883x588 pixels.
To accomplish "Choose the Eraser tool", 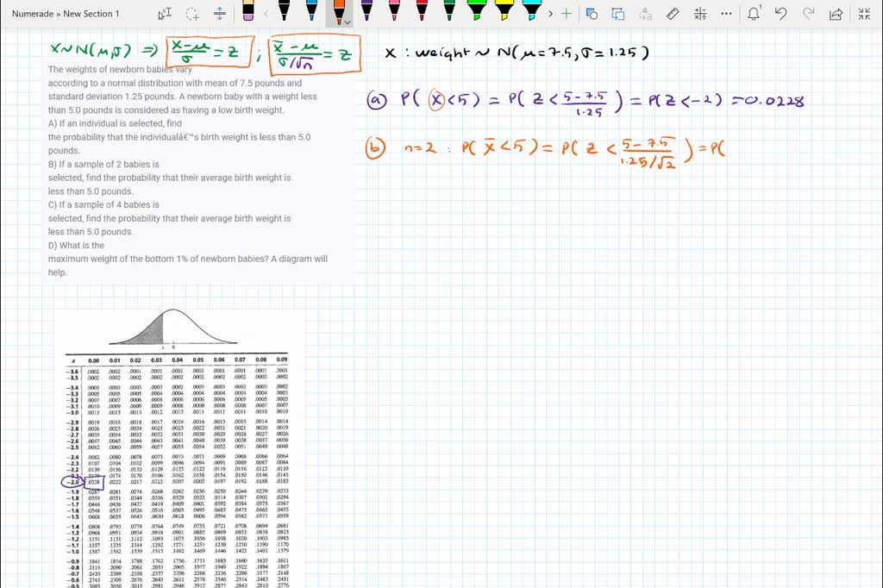I will 247,13.
